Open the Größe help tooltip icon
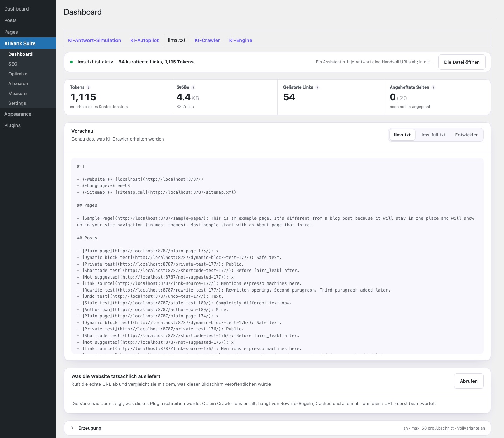The image size is (504, 438). 193,88
